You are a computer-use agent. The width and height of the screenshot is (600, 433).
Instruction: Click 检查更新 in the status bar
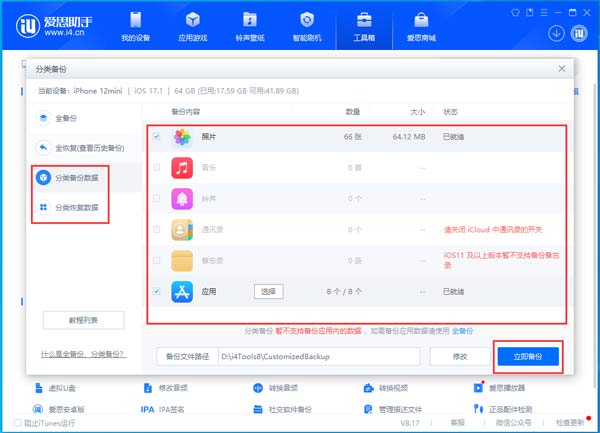pyautogui.click(x=570, y=423)
